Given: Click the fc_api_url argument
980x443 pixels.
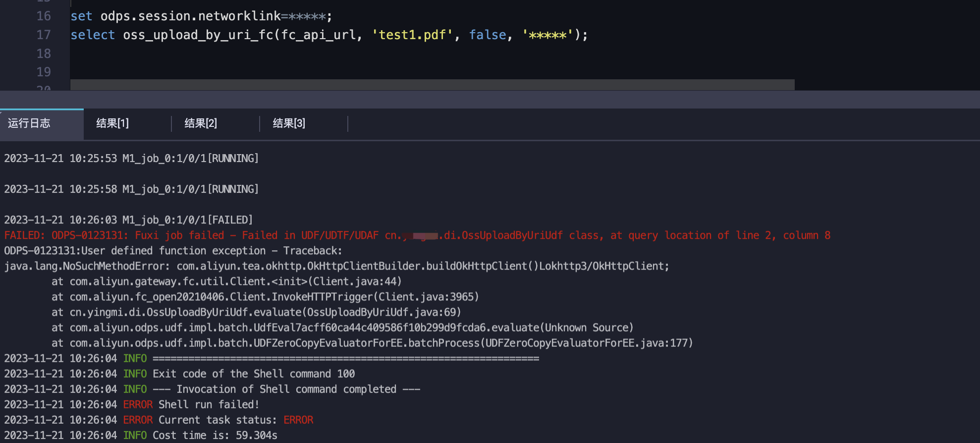Looking at the screenshot, I should coord(319,35).
